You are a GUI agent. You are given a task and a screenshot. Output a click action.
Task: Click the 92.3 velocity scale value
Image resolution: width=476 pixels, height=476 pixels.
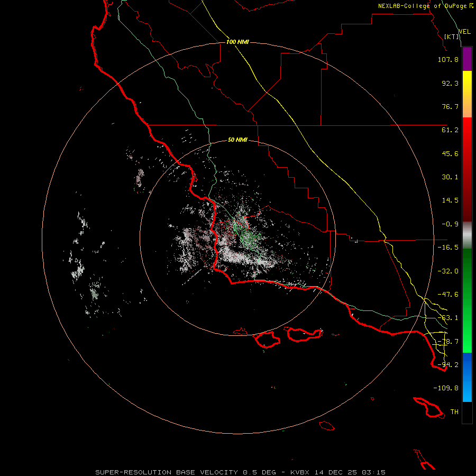(x=450, y=83)
